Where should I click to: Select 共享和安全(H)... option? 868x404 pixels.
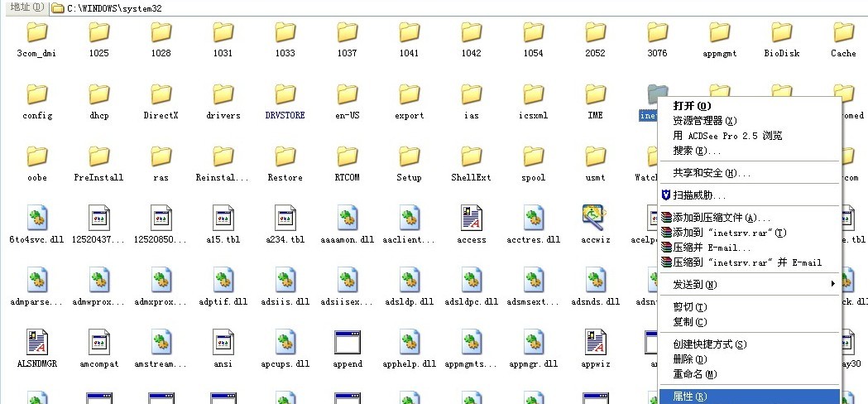(x=712, y=173)
